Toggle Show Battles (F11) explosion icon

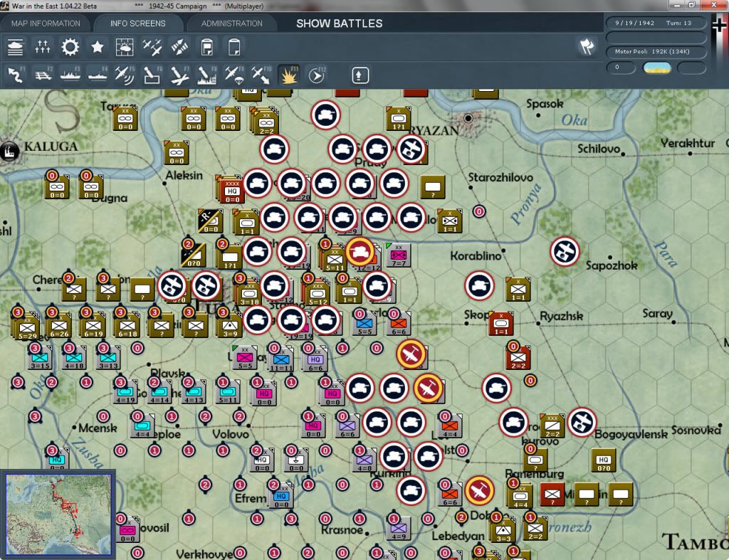pos(289,75)
